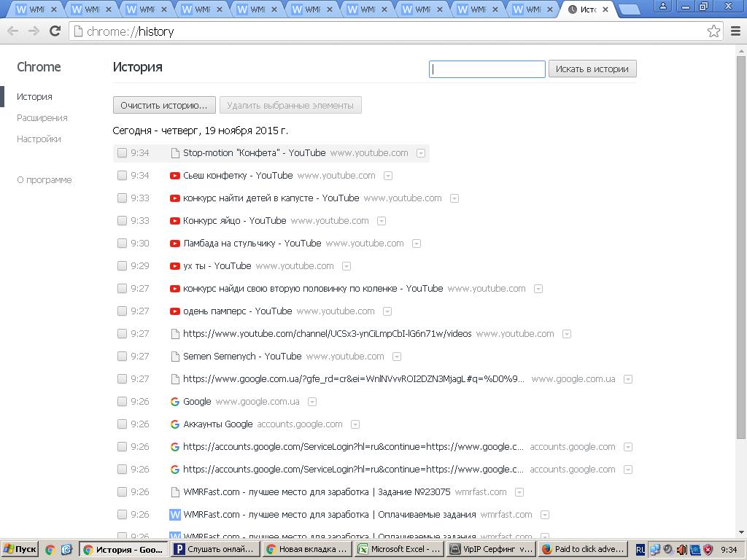Open "Расширения" in sidebar
The image size is (747, 560).
coord(42,118)
